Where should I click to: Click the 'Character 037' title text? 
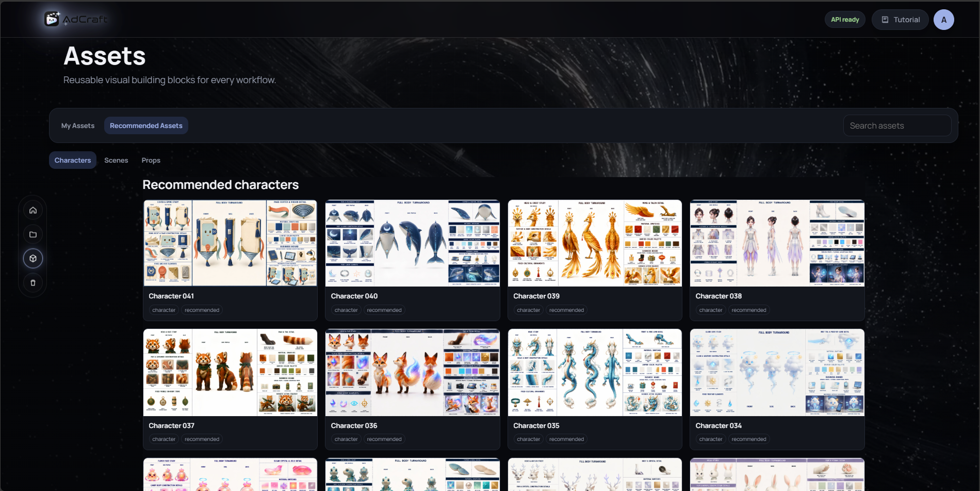pos(171,425)
